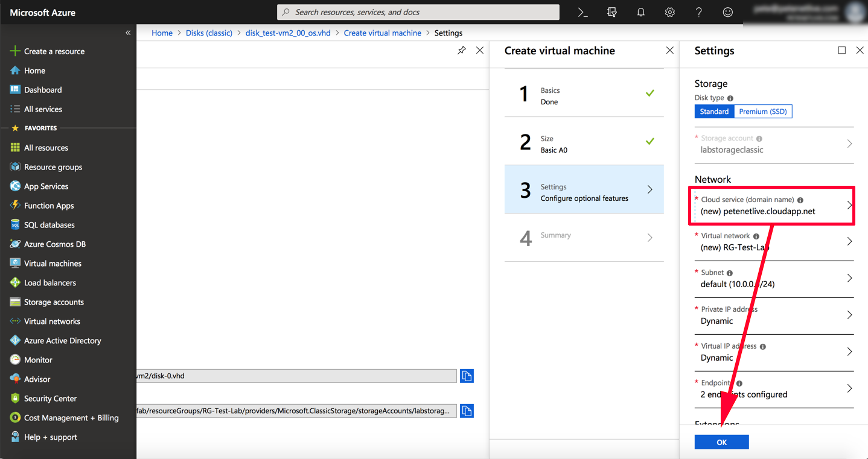Image resolution: width=868 pixels, height=459 pixels.
Task: Expand Private IP address setting
Action: [x=774, y=315]
